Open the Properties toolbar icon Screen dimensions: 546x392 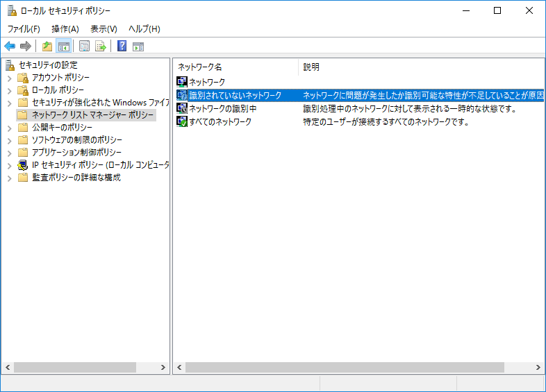(x=84, y=46)
